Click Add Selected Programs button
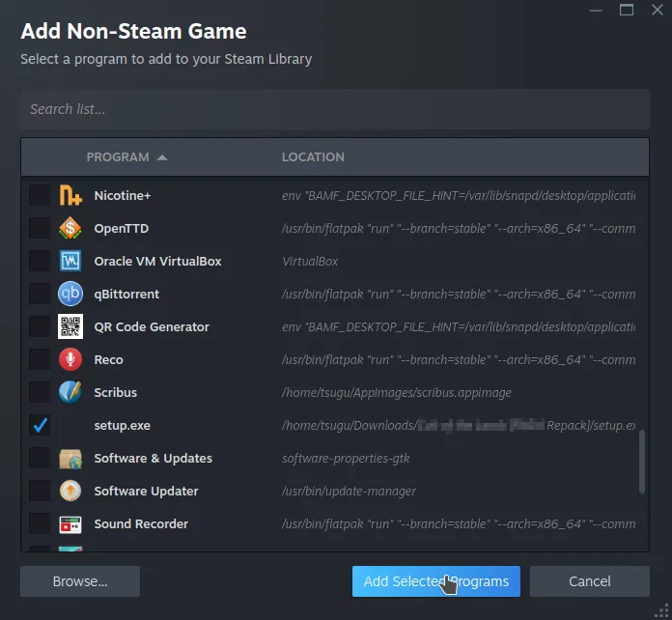 tap(435, 581)
